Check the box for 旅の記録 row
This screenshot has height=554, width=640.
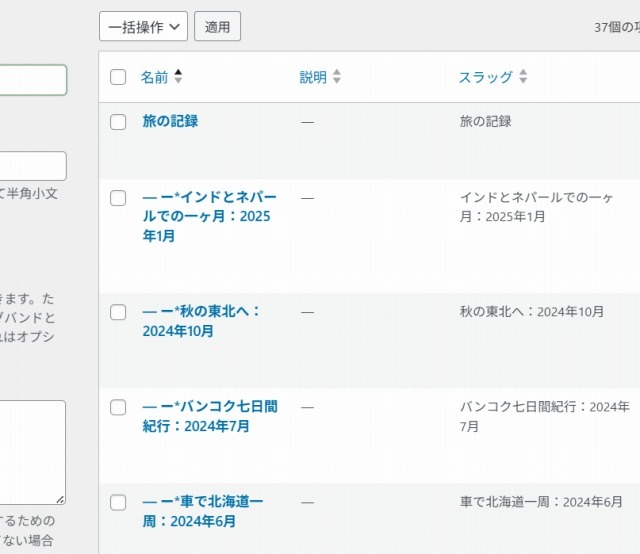pos(118,122)
